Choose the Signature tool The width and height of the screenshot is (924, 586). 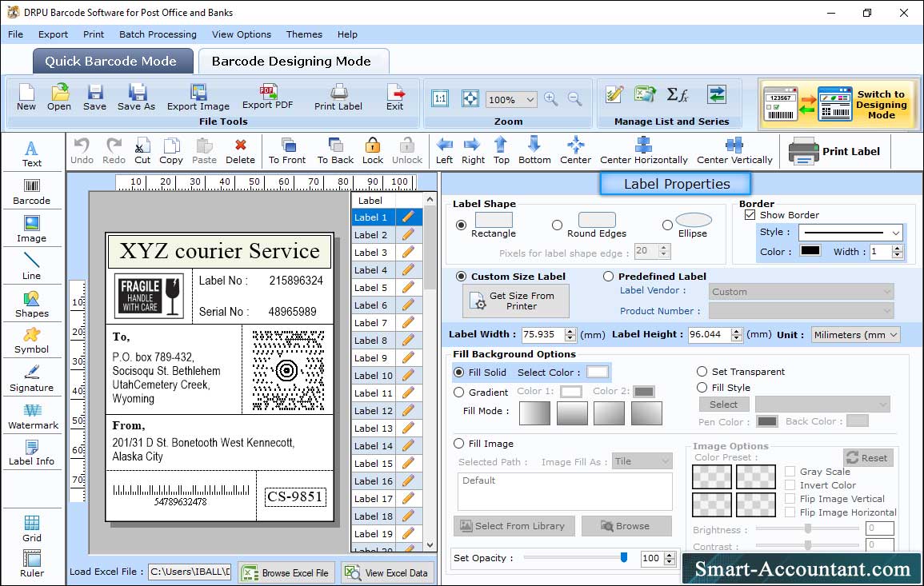32,379
